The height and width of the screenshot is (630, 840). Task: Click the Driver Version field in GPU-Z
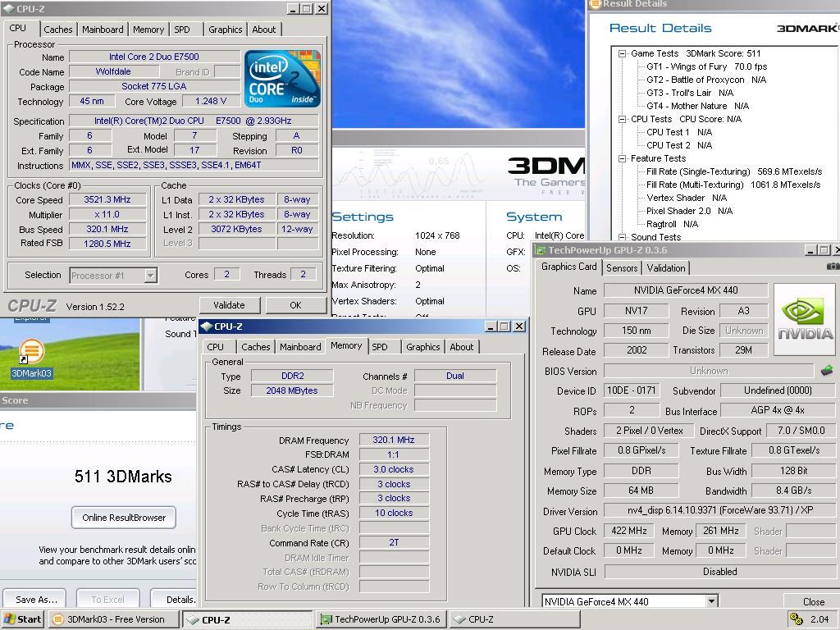point(719,510)
